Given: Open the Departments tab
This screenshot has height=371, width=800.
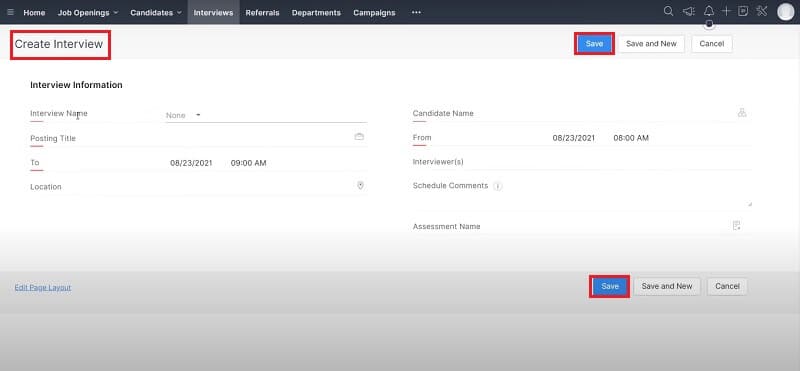Looking at the screenshot, I should click(316, 13).
